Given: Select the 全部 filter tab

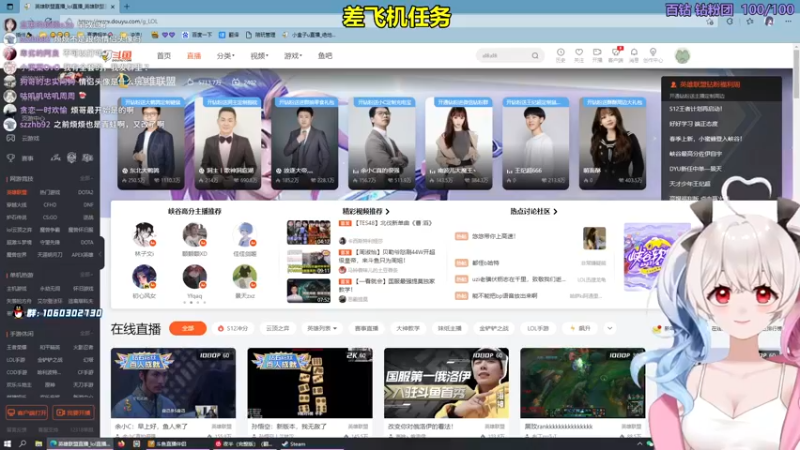Looking at the screenshot, I should point(188,329).
